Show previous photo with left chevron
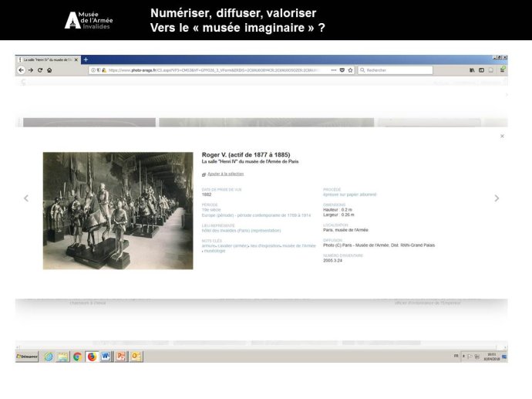 point(26,198)
